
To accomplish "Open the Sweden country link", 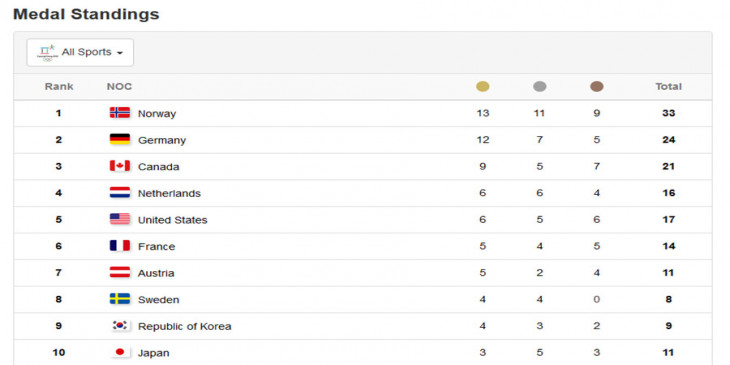I will (x=158, y=299).
